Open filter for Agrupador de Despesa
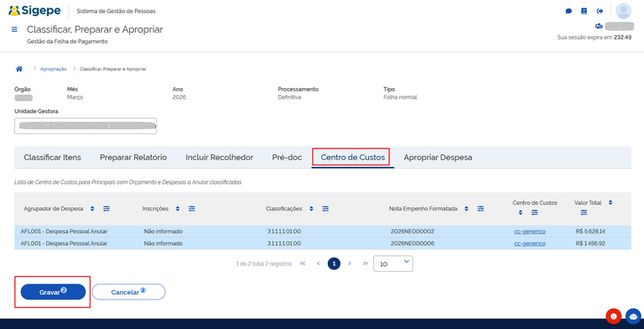Viewport: 644px width, 329px height. 106,208
